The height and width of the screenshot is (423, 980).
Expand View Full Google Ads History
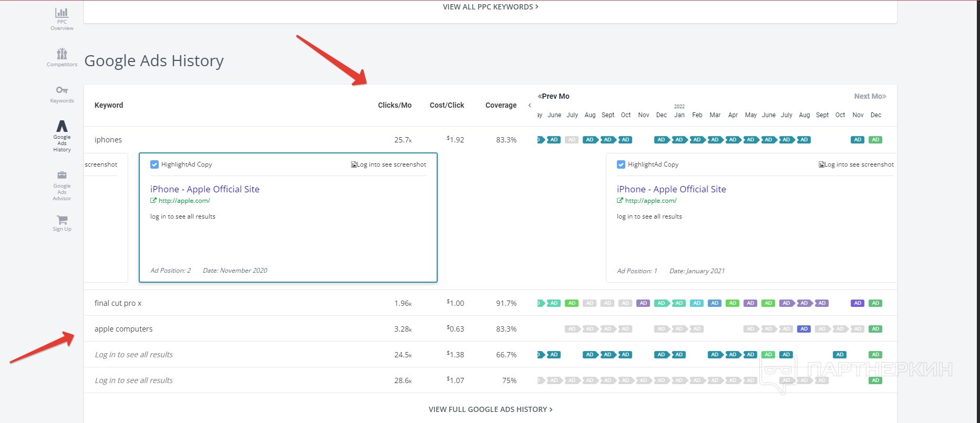click(490, 409)
